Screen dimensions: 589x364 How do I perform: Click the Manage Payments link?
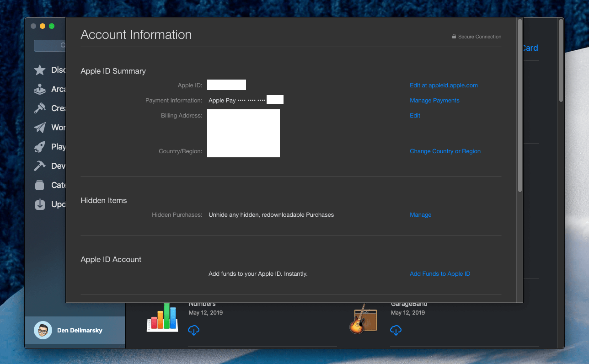[434, 100]
